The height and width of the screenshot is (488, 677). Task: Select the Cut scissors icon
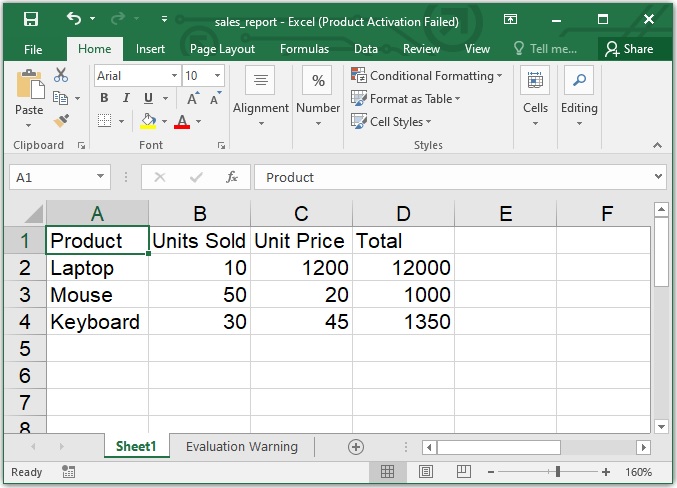[61, 75]
